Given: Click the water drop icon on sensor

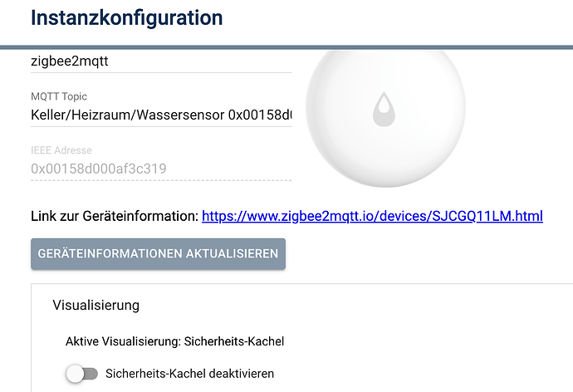Looking at the screenshot, I should [384, 109].
